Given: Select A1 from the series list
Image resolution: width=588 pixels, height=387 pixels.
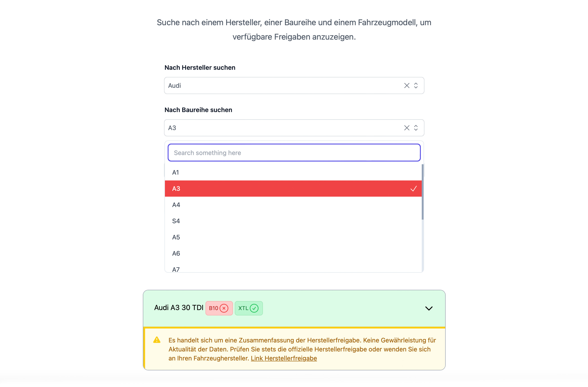Looking at the screenshot, I should point(272,172).
